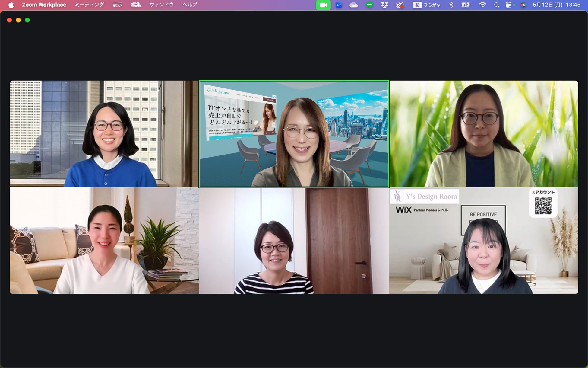Click the Creative Cloud menu bar icon

(400, 5)
